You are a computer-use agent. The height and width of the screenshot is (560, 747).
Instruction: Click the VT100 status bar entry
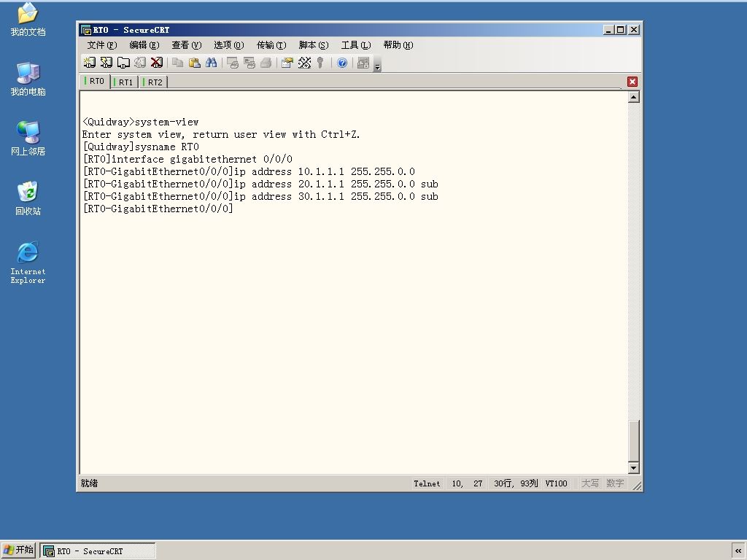[556, 484]
